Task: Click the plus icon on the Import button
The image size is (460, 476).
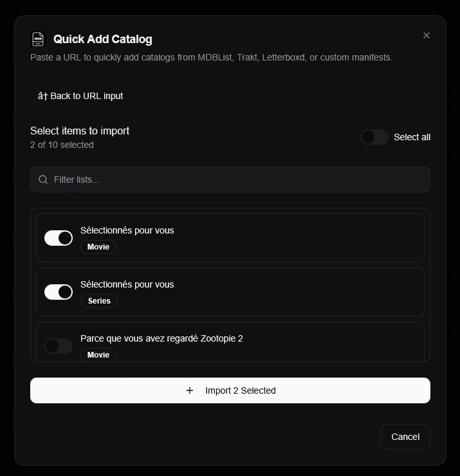Action: coord(190,390)
